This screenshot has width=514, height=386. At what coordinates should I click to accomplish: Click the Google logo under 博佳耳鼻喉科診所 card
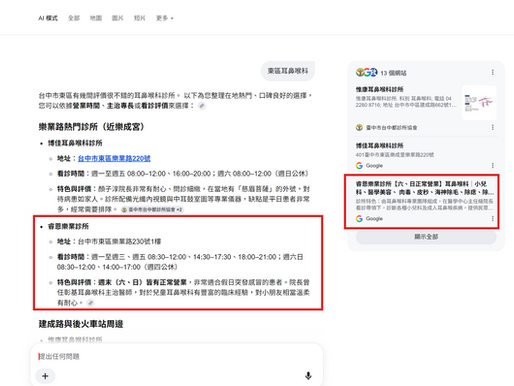point(359,166)
